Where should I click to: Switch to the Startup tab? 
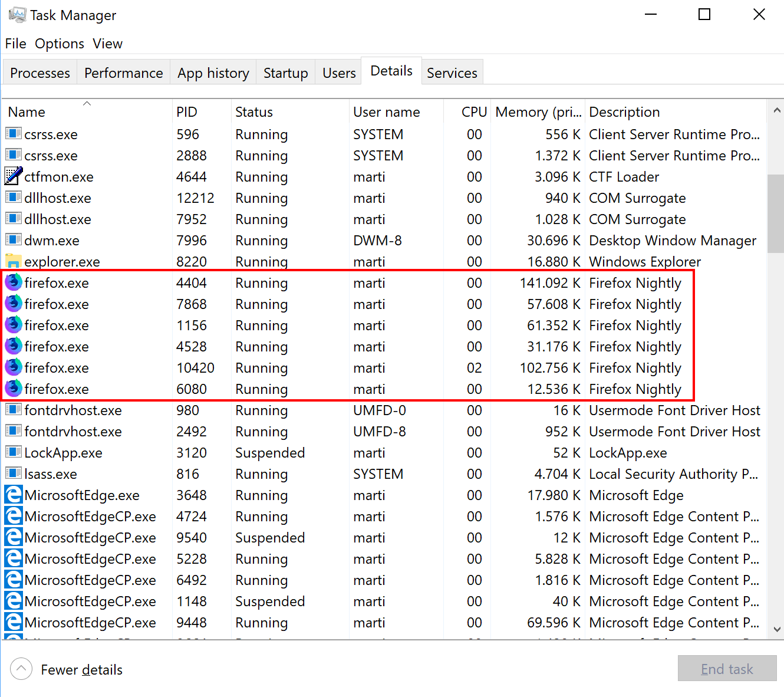coord(286,73)
